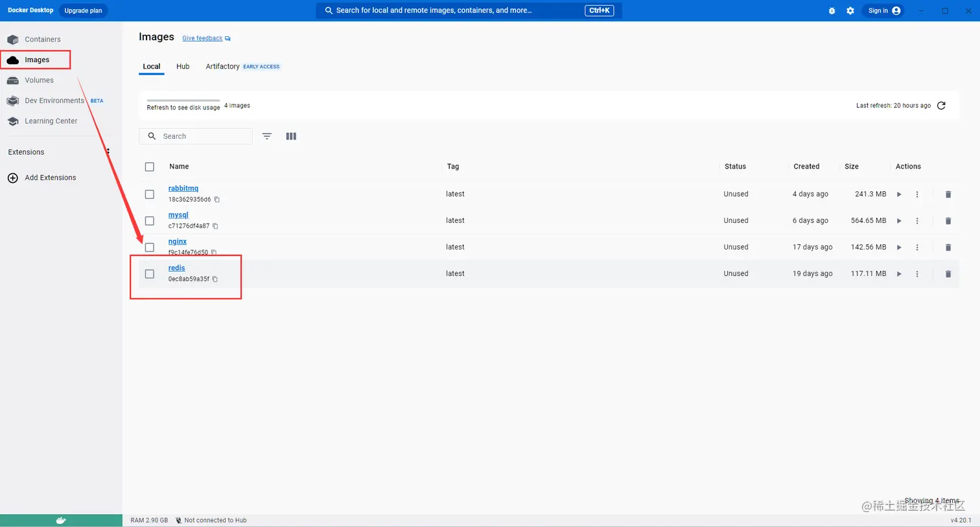
Task: Click the 564.65 MB size value
Action: [x=869, y=221]
